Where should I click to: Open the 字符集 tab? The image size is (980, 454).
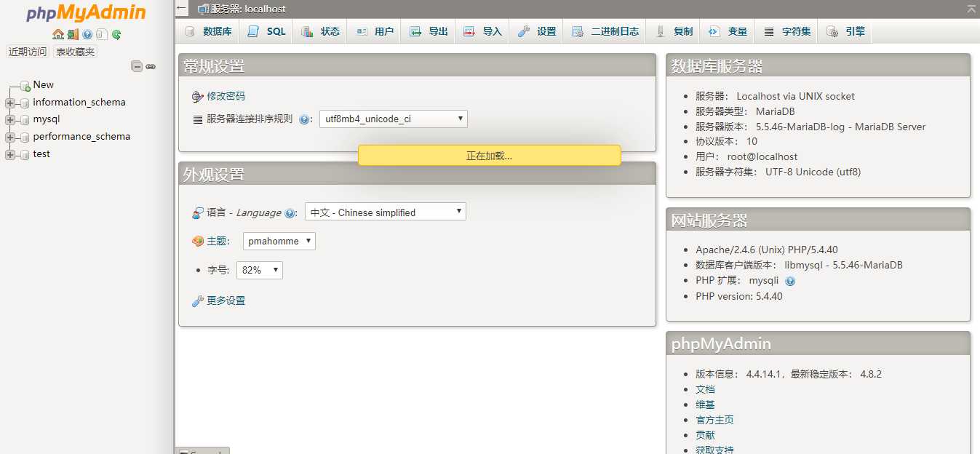tap(786, 31)
